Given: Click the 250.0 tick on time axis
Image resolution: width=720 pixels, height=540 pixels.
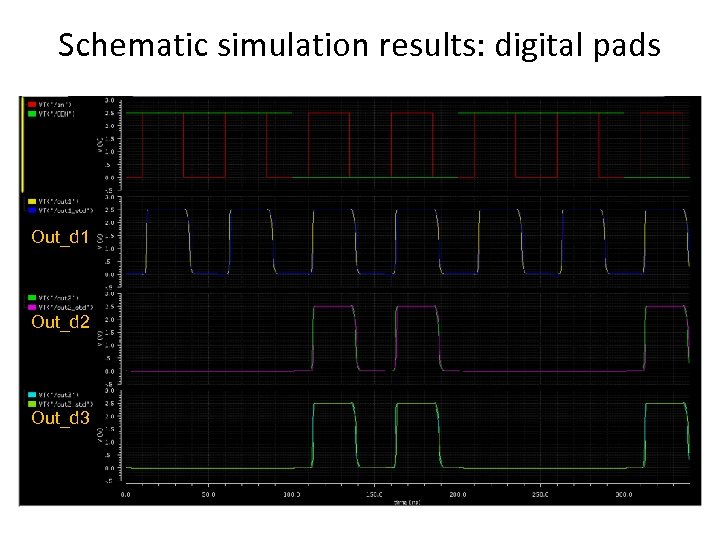Looking at the screenshot, I should click(540, 495).
